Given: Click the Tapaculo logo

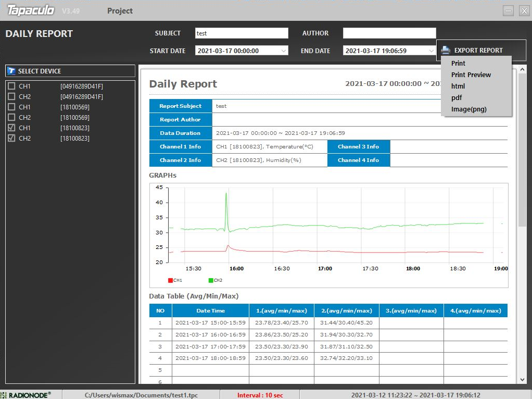Looking at the screenshot, I should (31, 10).
